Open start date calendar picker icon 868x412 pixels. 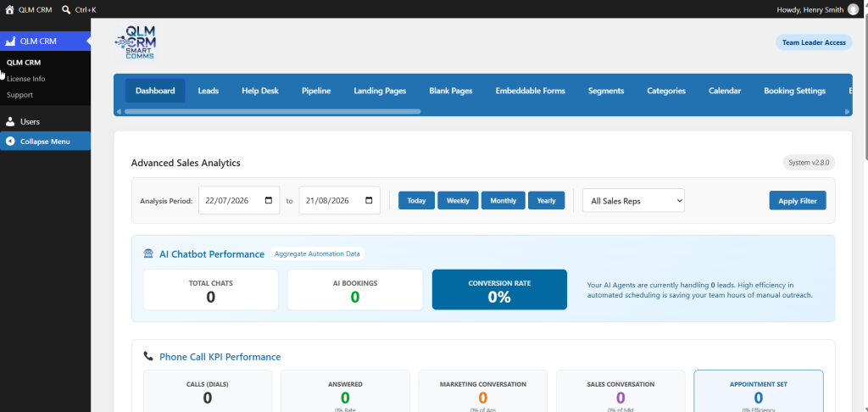click(269, 200)
